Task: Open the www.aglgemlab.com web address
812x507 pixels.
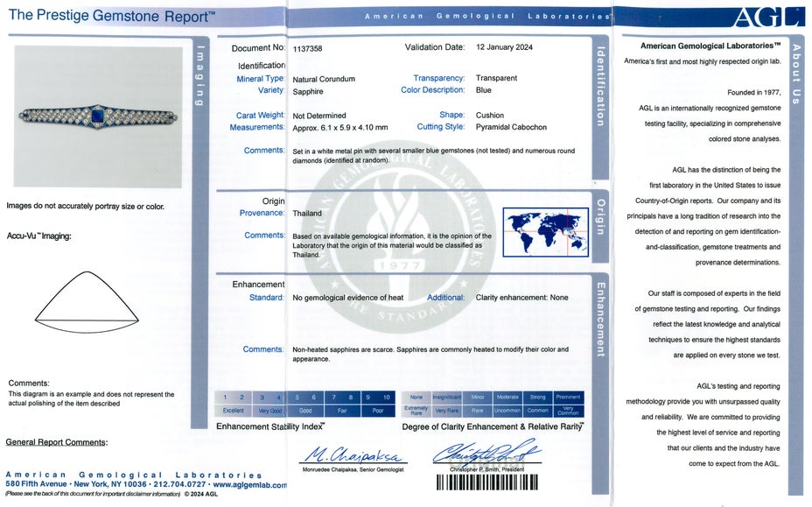Action: point(250,485)
